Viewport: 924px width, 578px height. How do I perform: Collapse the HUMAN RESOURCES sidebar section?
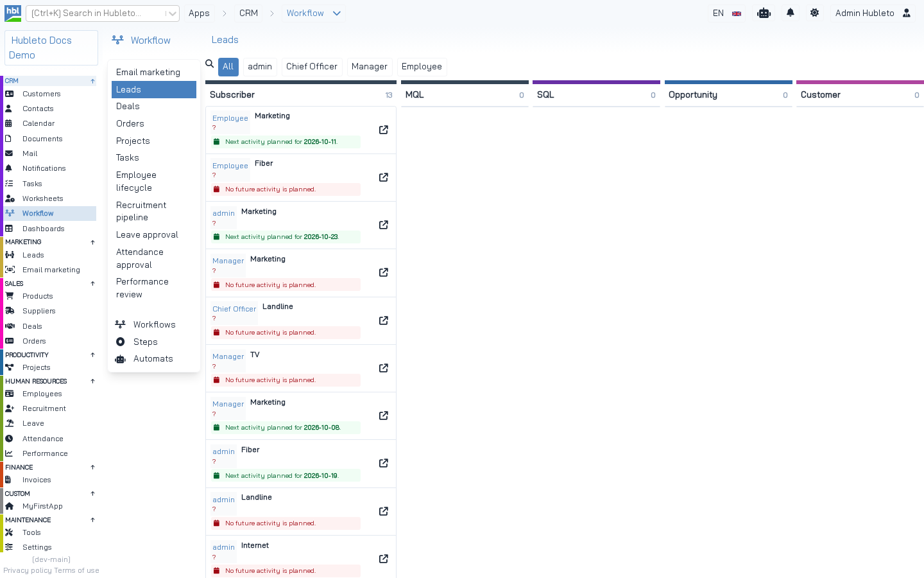click(92, 381)
